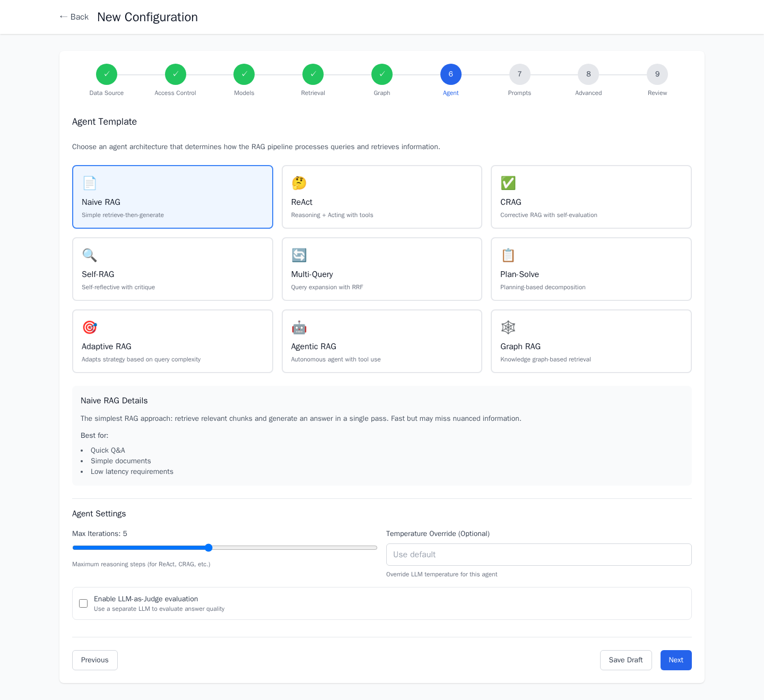
Task: Click the Plan-Solve clipboard icon
Action: click(x=508, y=255)
